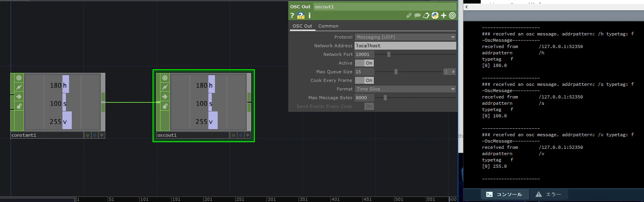This screenshot has width=644, height=202.
Task: Jump to frame 501 on timeline ruler
Action: [399, 199]
